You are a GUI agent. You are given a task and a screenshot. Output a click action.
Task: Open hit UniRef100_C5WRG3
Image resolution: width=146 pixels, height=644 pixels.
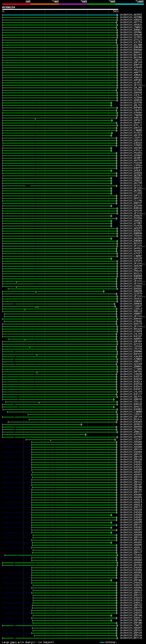pyautogui.click(x=131, y=27)
